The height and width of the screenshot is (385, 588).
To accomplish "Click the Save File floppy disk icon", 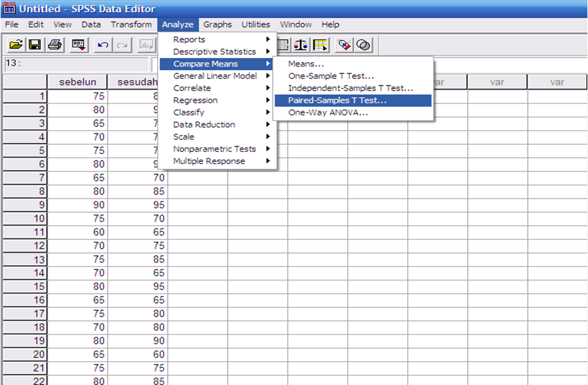I will 35,45.
